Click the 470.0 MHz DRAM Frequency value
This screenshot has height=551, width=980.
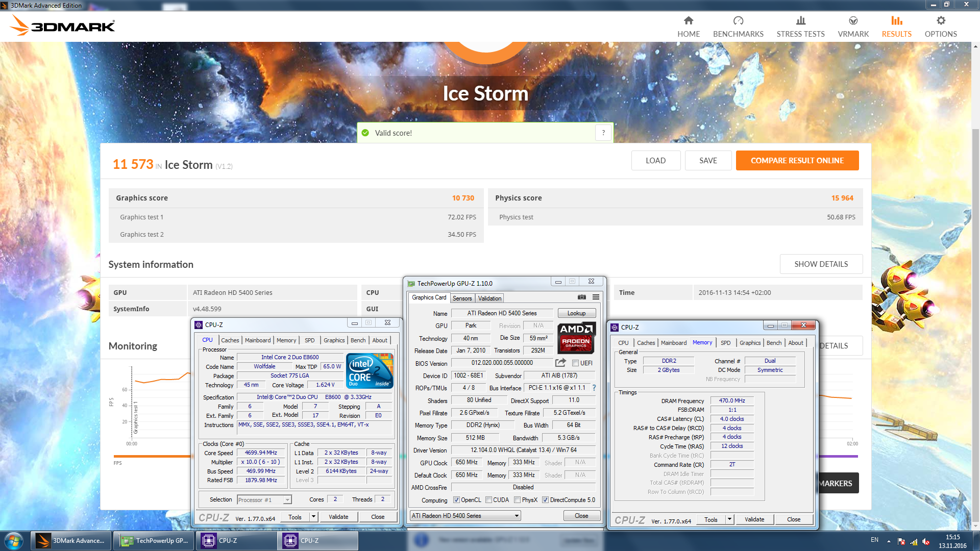[732, 400]
